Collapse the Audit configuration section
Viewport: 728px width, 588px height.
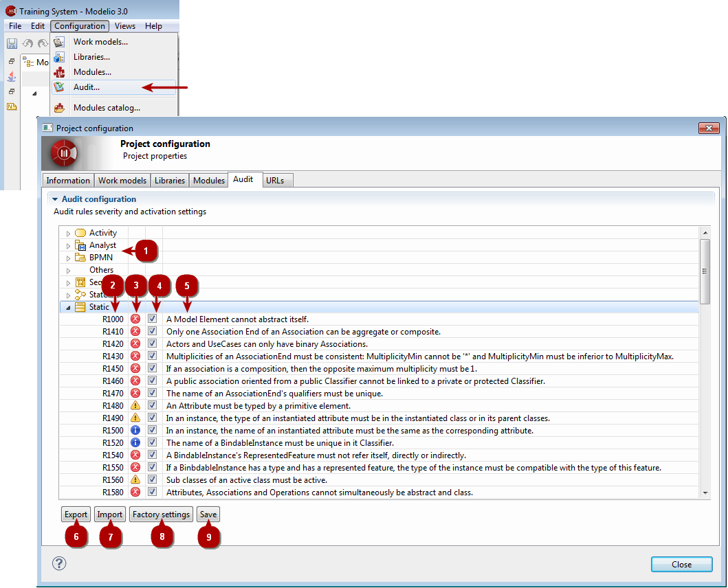click(x=55, y=199)
